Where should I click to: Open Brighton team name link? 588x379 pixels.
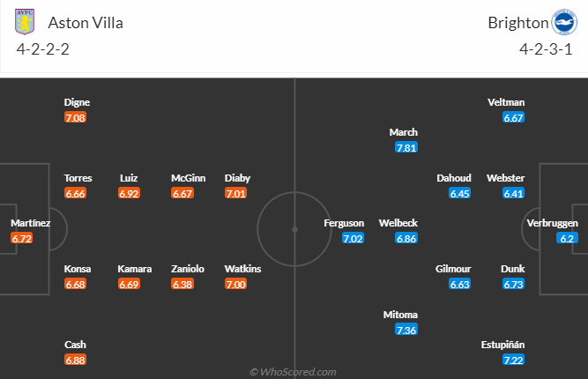518,23
